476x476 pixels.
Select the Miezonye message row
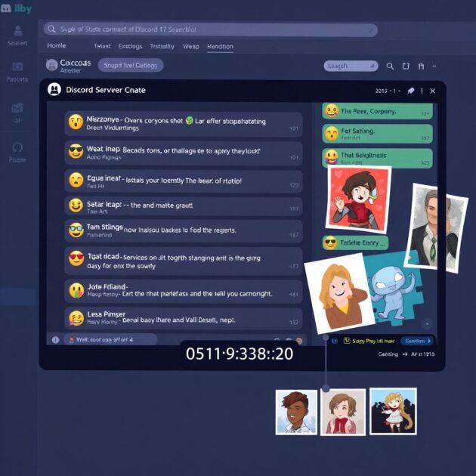pos(184,124)
